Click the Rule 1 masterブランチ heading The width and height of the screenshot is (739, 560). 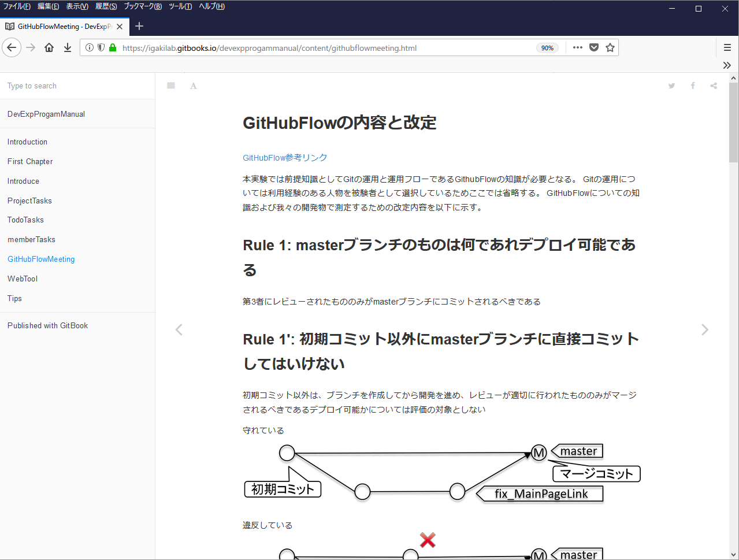(x=439, y=257)
